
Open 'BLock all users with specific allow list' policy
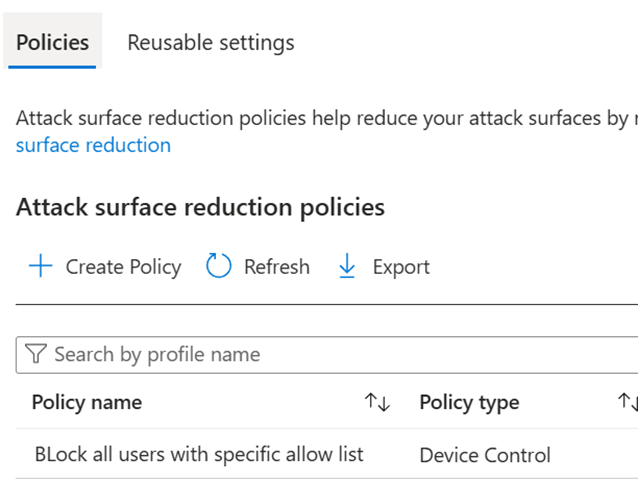point(198,454)
